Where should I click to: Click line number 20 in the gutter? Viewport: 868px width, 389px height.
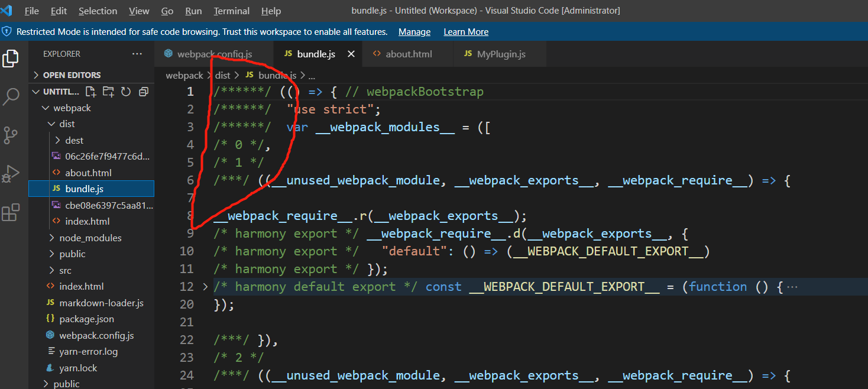187,304
